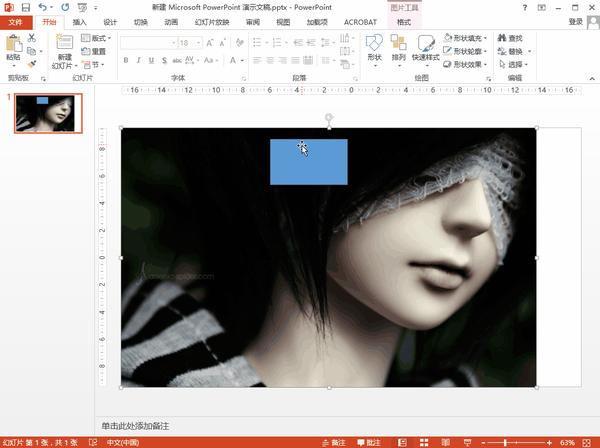Open Character Spacing AV dropdown
Viewport: 600px width, 448px height.
(x=192, y=60)
